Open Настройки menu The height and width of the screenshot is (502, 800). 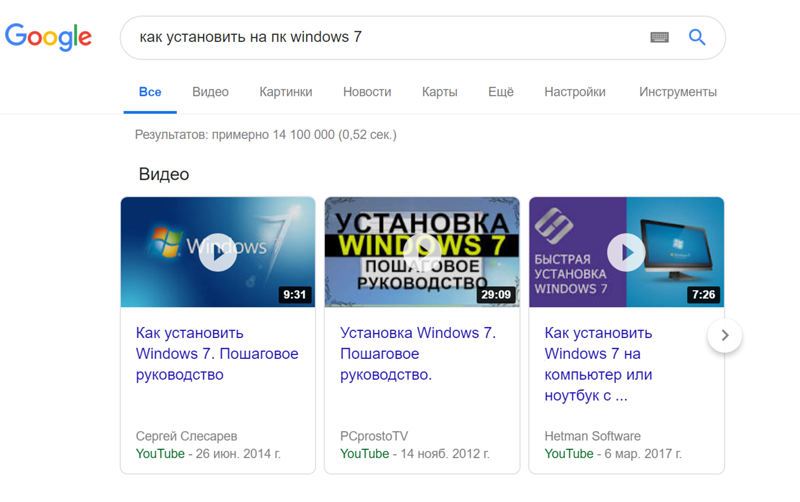[574, 92]
